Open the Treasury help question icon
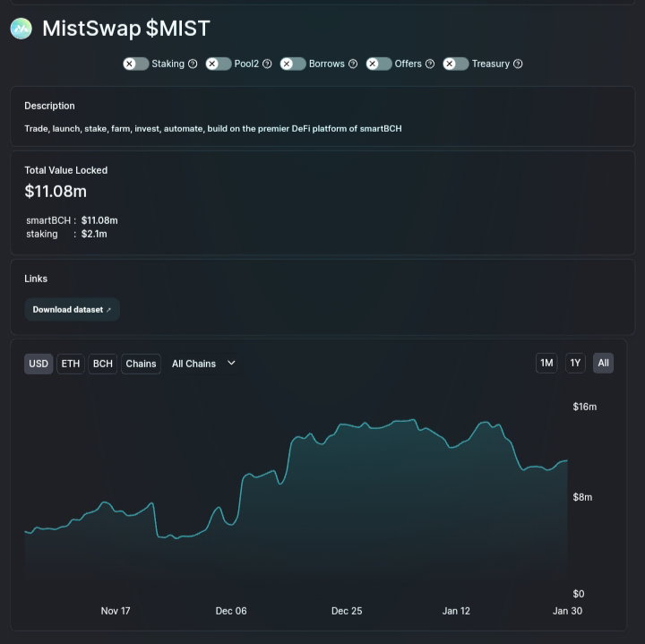This screenshot has width=645, height=644. [x=519, y=64]
